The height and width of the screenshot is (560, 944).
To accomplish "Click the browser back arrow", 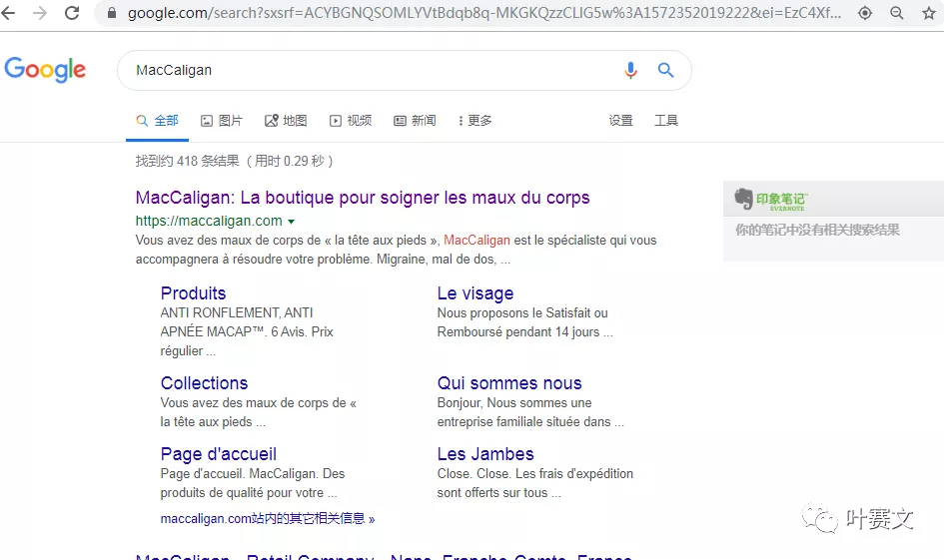I will pos(10,13).
